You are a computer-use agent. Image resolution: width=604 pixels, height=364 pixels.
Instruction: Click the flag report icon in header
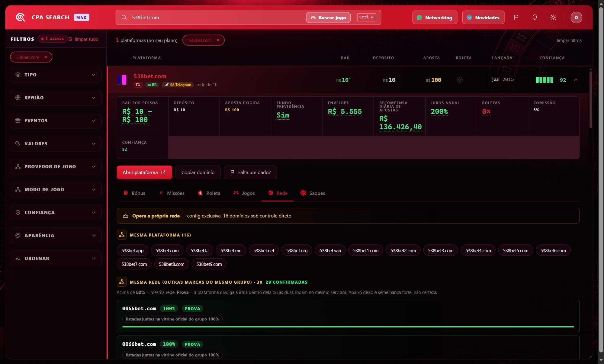516,17
